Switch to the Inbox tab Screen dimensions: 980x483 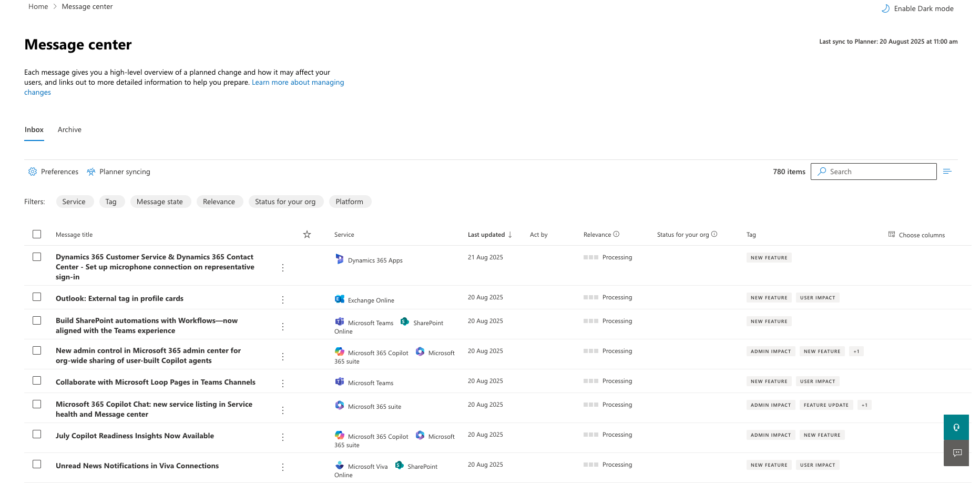click(34, 129)
